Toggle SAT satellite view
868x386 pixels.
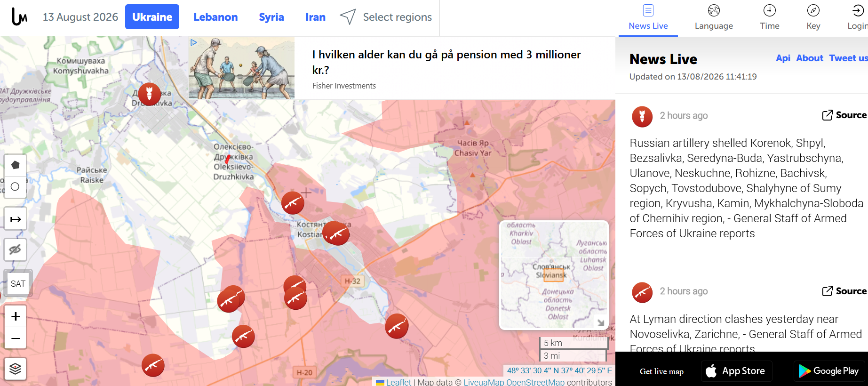[18, 283]
